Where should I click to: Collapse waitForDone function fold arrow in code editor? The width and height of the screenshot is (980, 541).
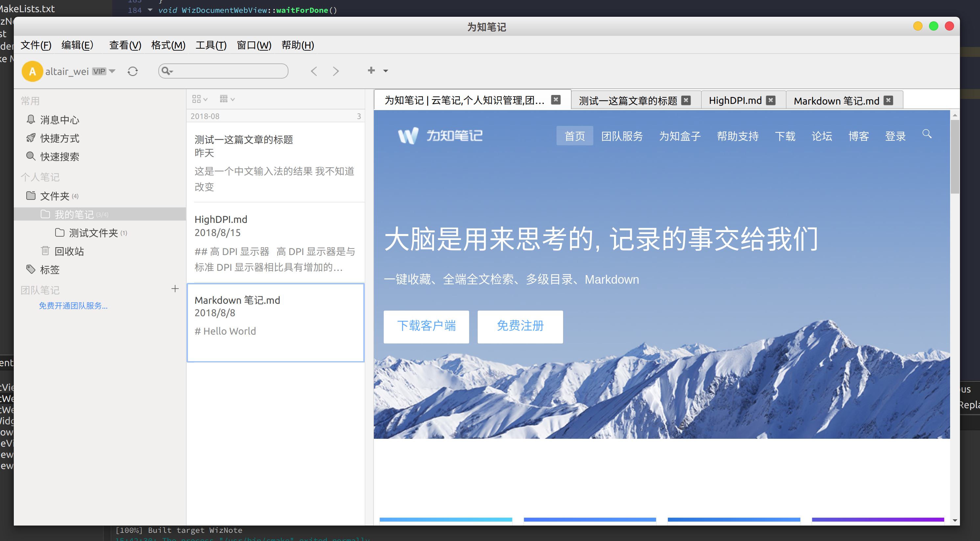[150, 10]
